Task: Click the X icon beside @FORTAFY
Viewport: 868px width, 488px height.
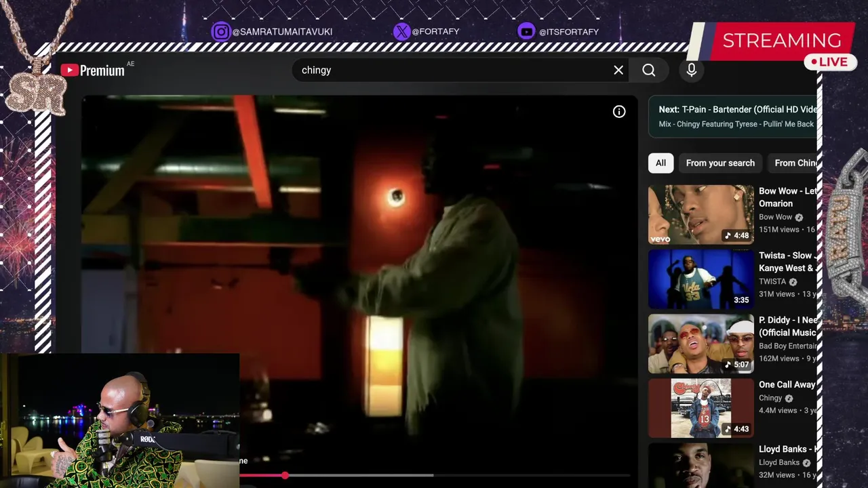Action: click(402, 31)
